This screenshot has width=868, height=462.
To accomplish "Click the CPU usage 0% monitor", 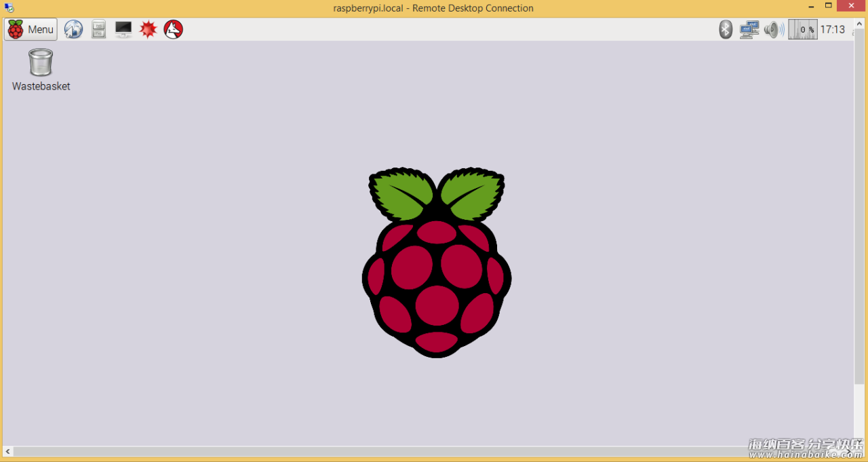I will point(803,29).
